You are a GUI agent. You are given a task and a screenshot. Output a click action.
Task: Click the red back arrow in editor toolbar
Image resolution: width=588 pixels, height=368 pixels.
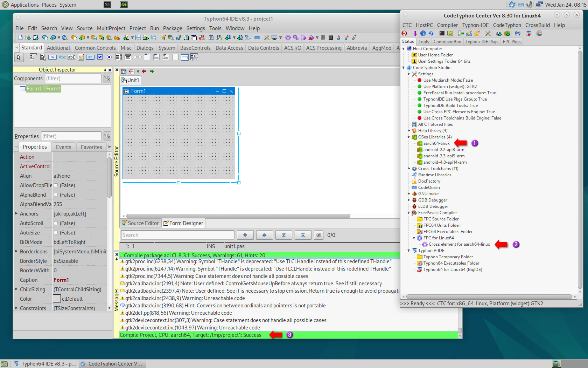point(144,71)
